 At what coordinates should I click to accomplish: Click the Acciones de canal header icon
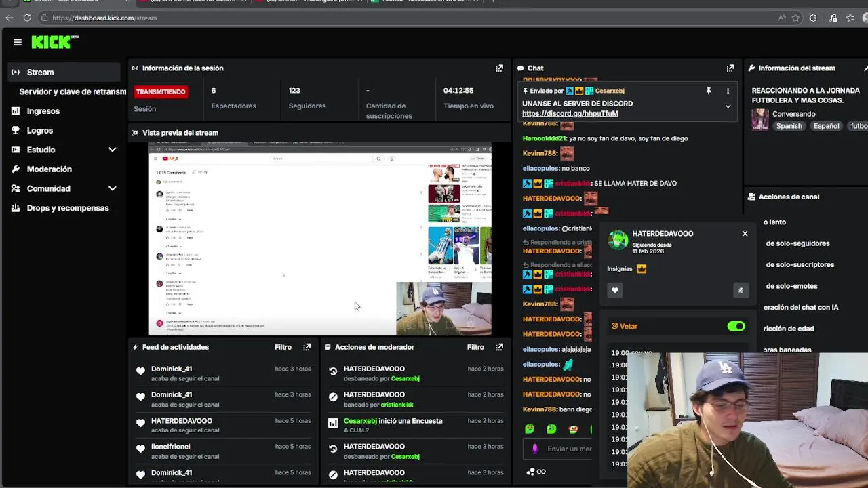coord(751,197)
